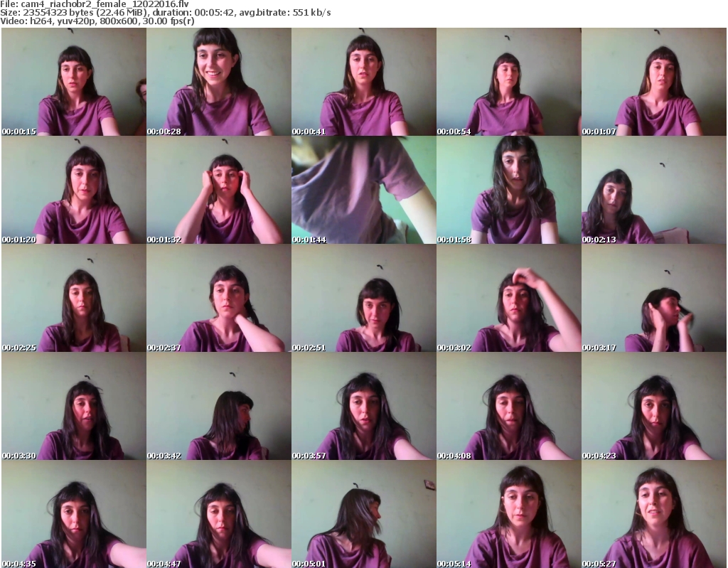Select the thumbnail stamped 00:02:25
The width and height of the screenshot is (728, 568).
pos(74,298)
